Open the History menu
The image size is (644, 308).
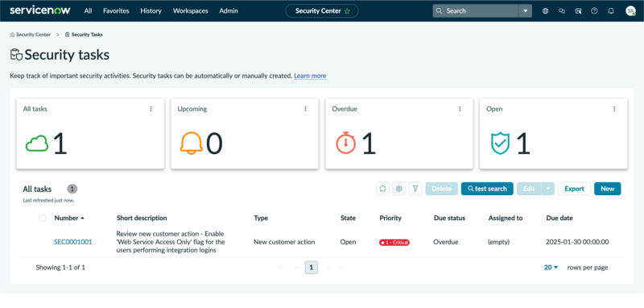pyautogui.click(x=151, y=11)
